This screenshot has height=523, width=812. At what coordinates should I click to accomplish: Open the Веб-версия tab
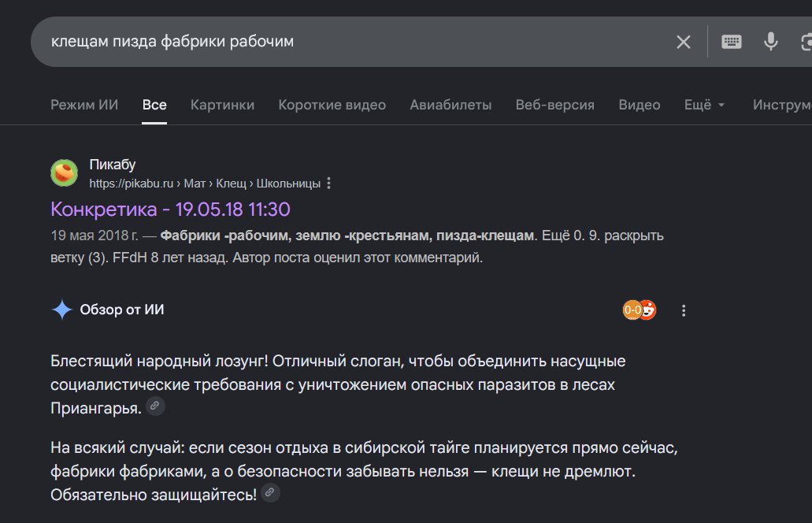(x=554, y=105)
